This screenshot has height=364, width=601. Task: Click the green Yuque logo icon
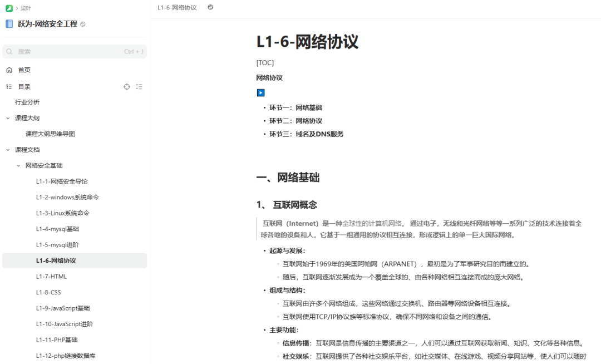click(x=9, y=8)
